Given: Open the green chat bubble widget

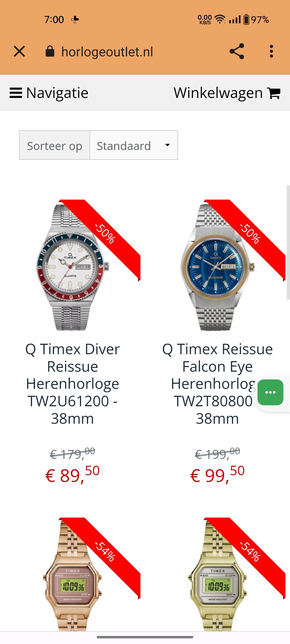Looking at the screenshot, I should click(270, 392).
